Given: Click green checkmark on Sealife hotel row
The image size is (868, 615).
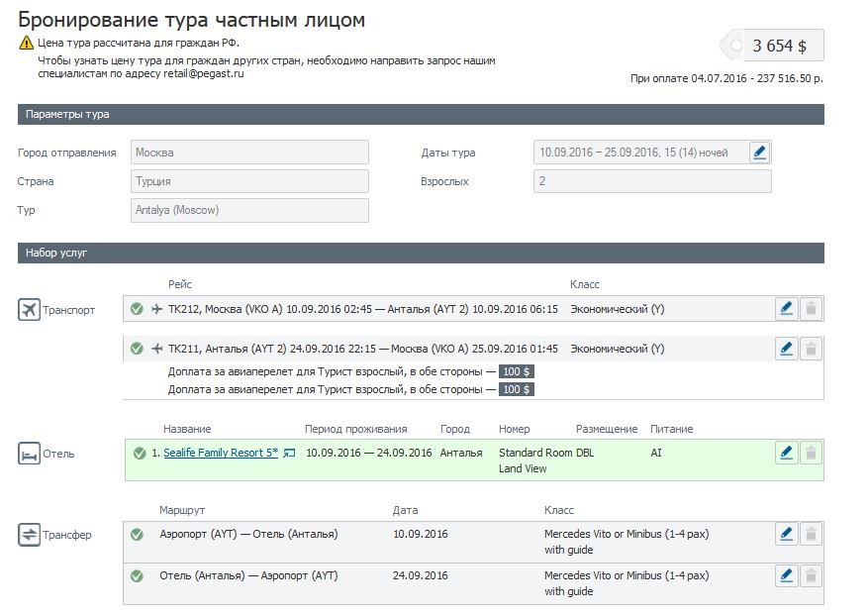Looking at the screenshot, I should pyautogui.click(x=140, y=454).
